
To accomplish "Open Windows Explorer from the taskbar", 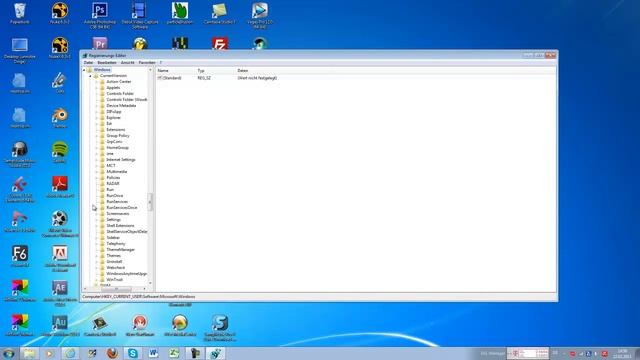I will [29, 353].
